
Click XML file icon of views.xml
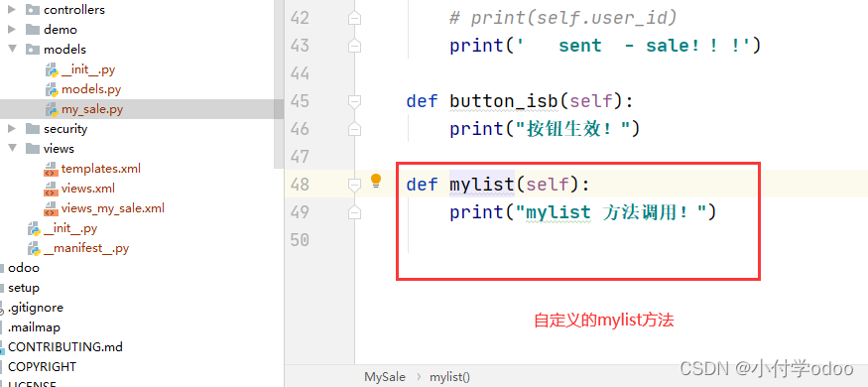[x=51, y=189]
